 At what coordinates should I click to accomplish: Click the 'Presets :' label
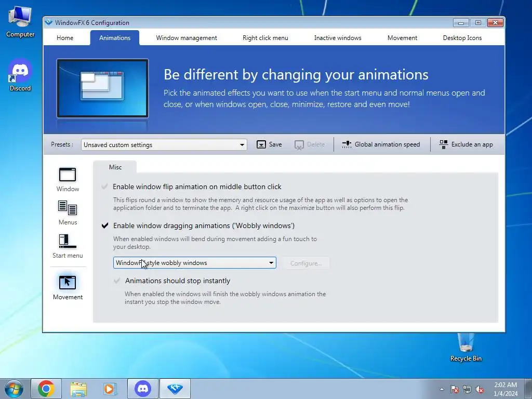[x=62, y=144]
